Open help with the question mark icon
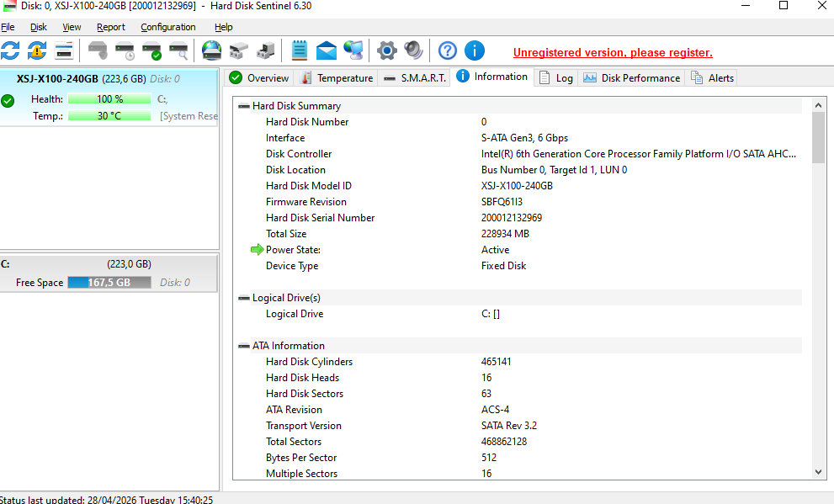 point(448,50)
